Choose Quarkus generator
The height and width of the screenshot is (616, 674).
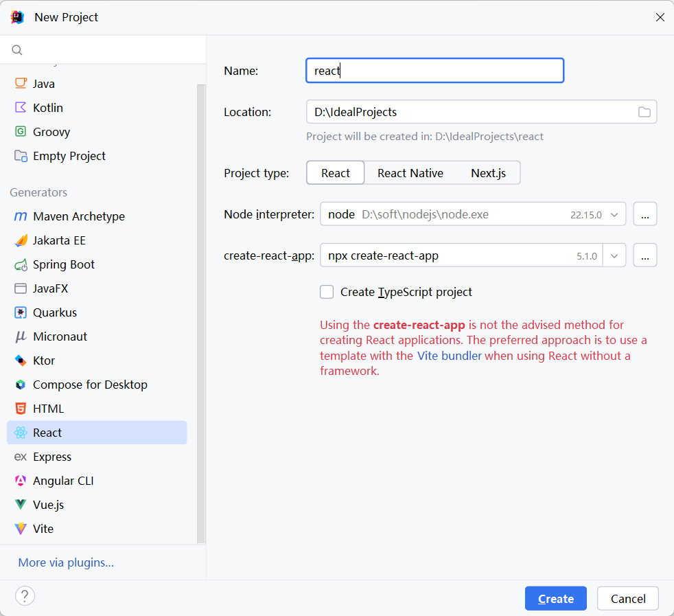tap(97, 312)
